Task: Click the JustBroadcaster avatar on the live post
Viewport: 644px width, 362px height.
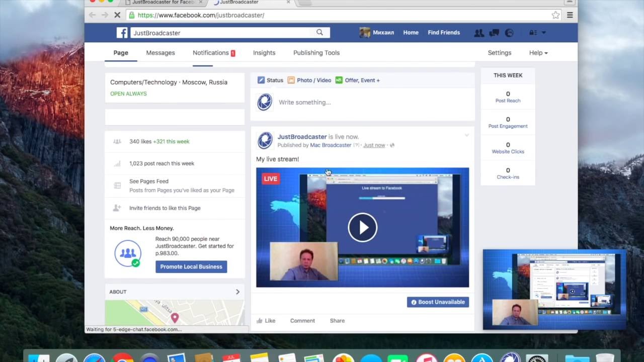Action: 265,141
